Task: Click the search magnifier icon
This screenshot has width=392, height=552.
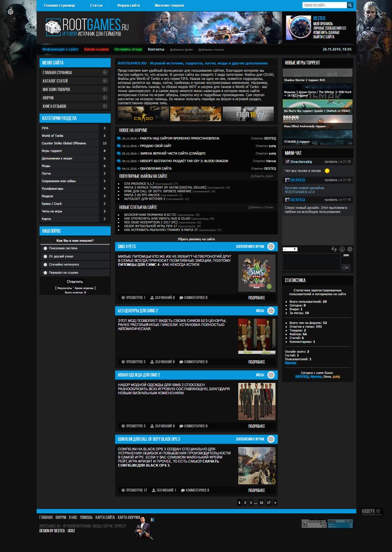Action: [x=350, y=5]
